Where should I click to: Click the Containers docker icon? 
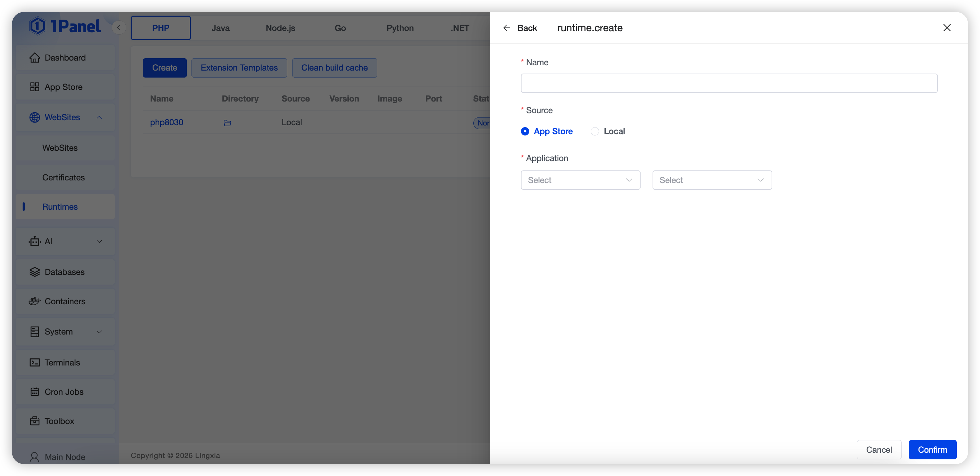pyautogui.click(x=35, y=301)
